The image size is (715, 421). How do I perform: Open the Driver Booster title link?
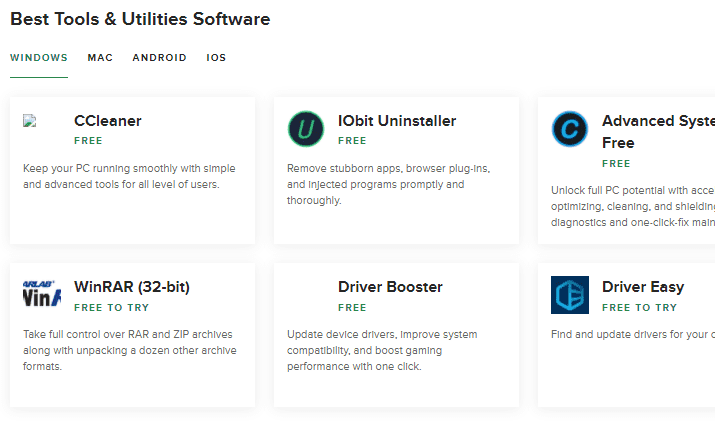pyautogui.click(x=390, y=287)
